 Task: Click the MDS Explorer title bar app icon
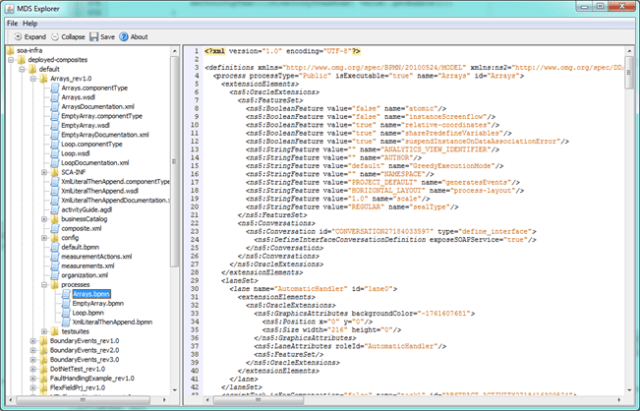coord(9,9)
